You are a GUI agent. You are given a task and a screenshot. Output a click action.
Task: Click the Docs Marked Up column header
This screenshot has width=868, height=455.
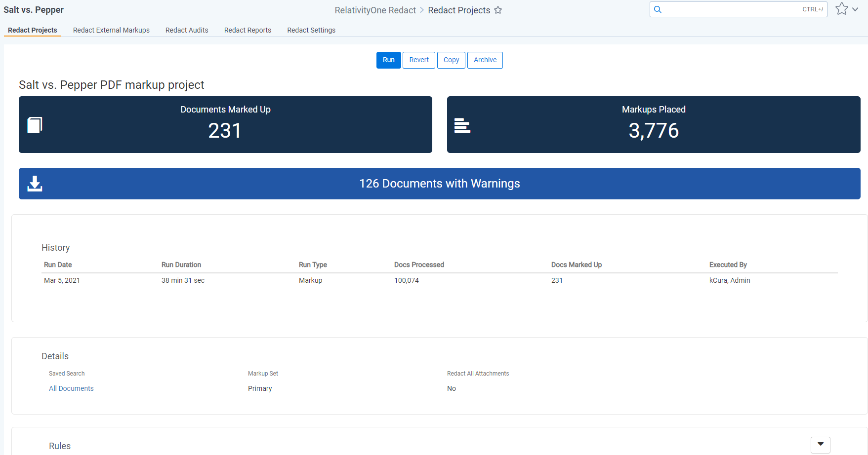click(x=577, y=265)
